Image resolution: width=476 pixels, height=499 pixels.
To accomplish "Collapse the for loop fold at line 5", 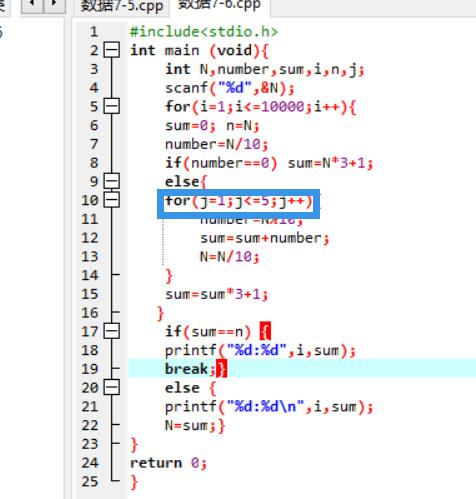I will (111, 107).
